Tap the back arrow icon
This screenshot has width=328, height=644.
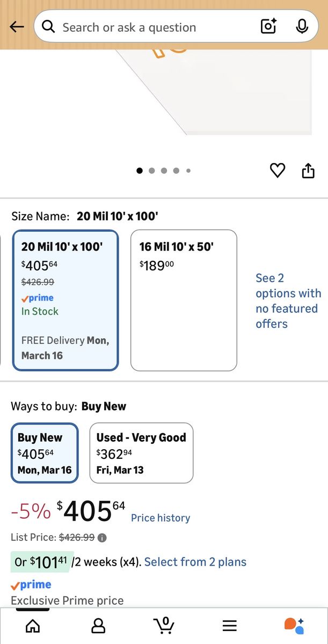click(x=17, y=27)
